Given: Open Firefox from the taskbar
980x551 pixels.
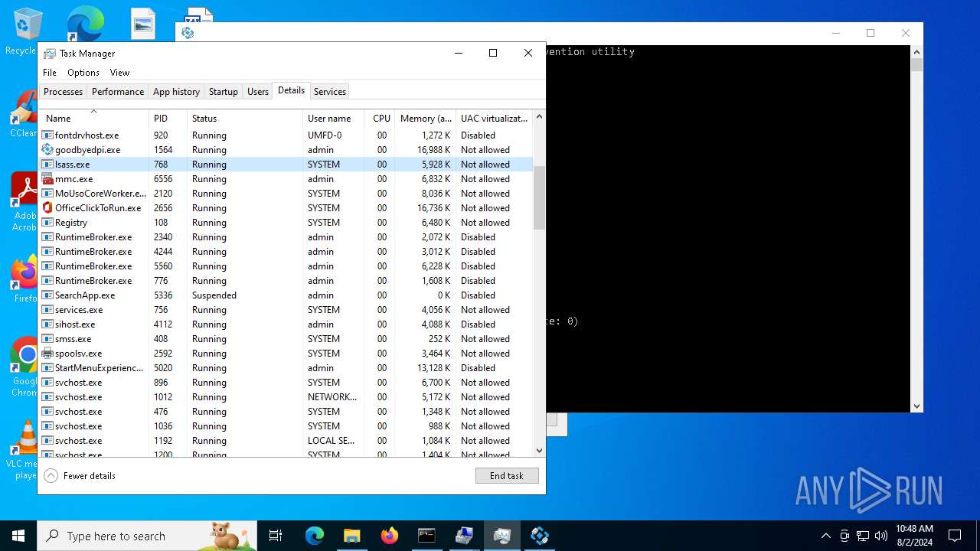Looking at the screenshot, I should (x=390, y=536).
